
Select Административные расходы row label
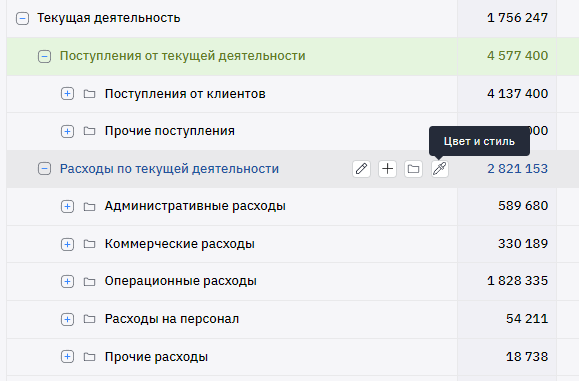point(195,206)
